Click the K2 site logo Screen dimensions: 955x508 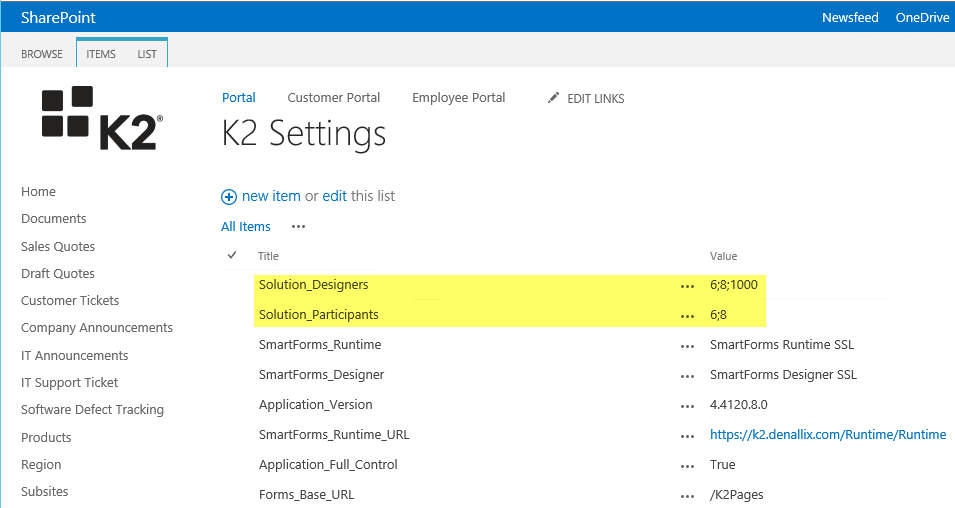point(102,118)
